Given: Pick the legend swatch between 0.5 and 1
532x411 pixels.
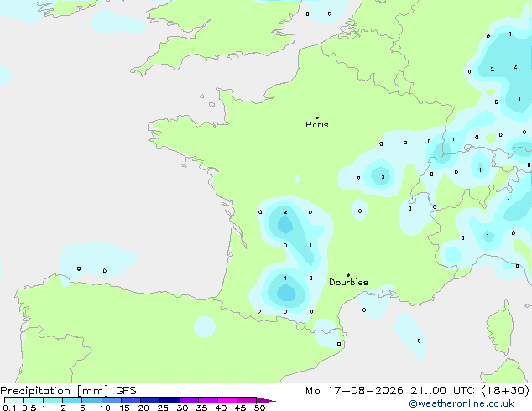Looking at the screenshot, I should [x=34, y=400].
